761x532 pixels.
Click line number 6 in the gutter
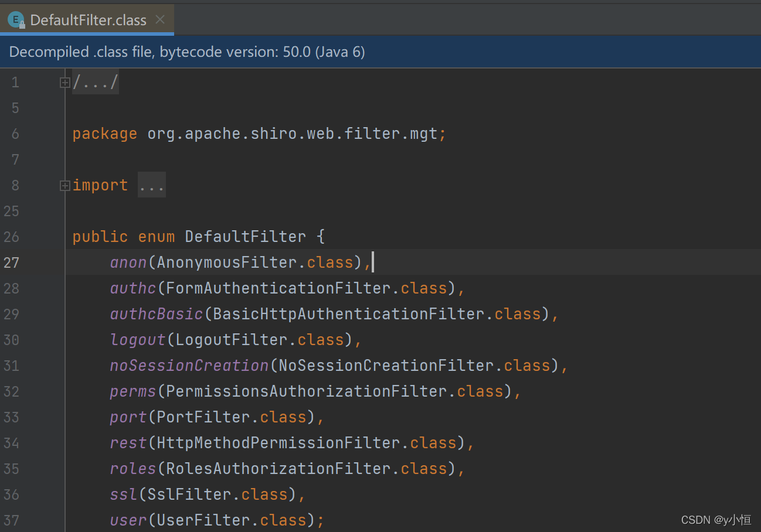(x=15, y=134)
